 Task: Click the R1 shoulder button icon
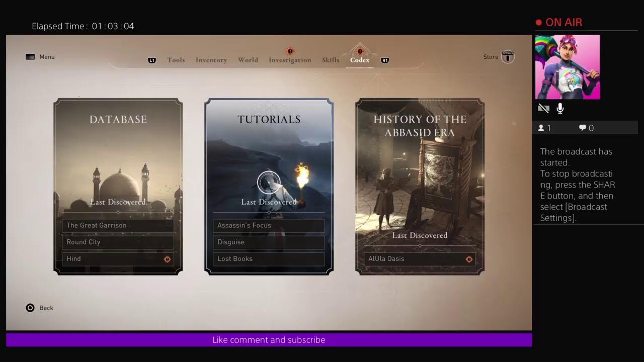(x=385, y=60)
